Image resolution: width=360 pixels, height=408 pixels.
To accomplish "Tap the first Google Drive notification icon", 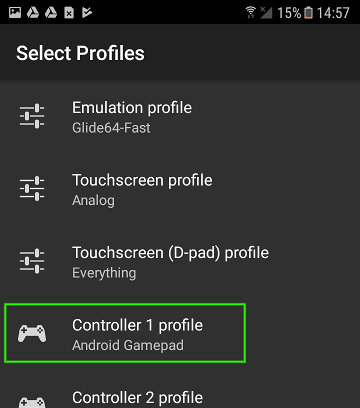I will pos(33,13).
